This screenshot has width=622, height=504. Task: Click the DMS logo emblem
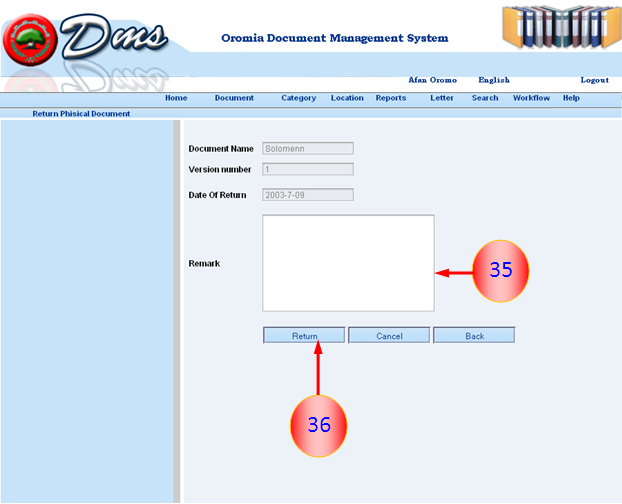point(30,40)
